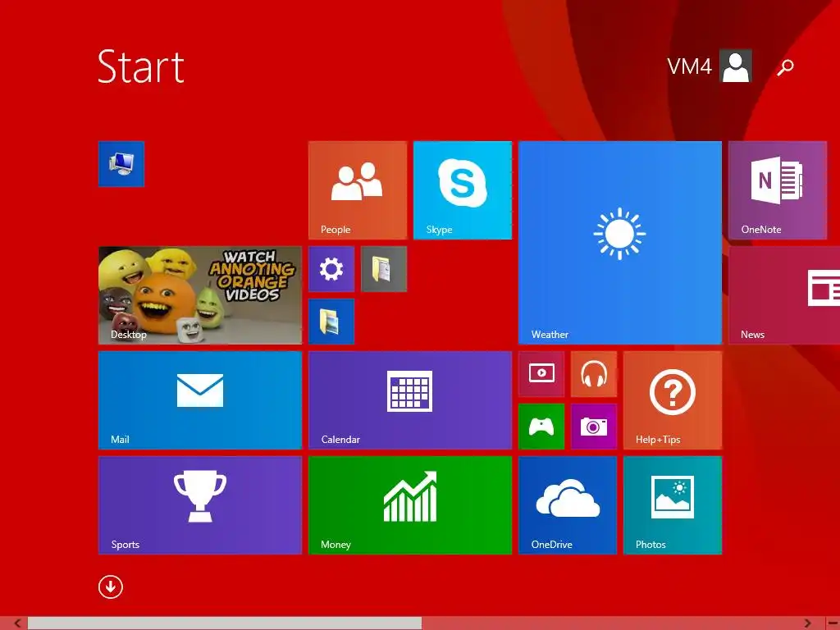Click the VM4 user account picture
840x630 pixels.
[x=736, y=66]
